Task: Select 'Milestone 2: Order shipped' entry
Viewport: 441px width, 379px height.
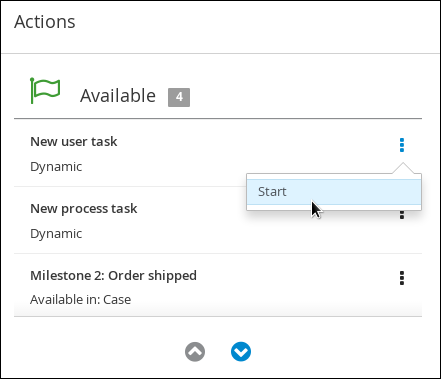Action: [113, 276]
